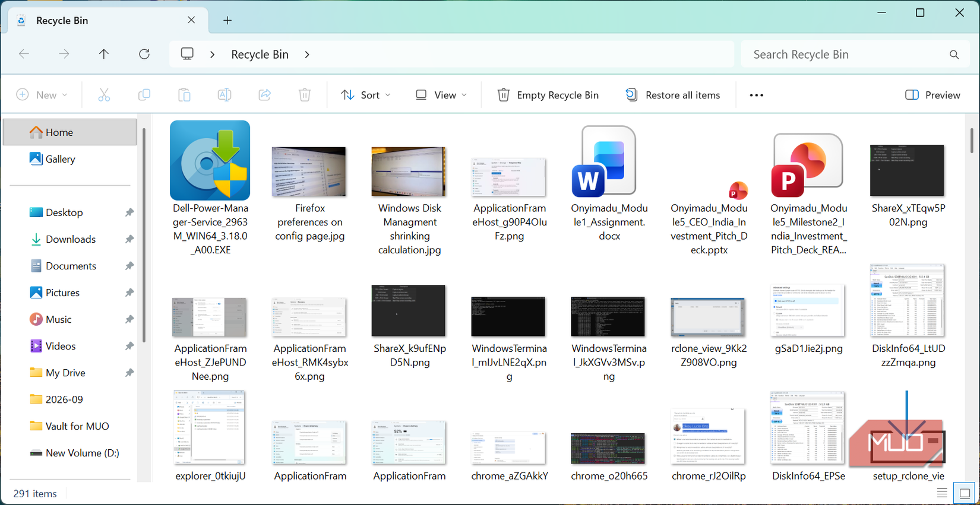Viewport: 980px width, 505px height.
Task: Refresh the Recycle Bin view
Action: pyautogui.click(x=144, y=54)
